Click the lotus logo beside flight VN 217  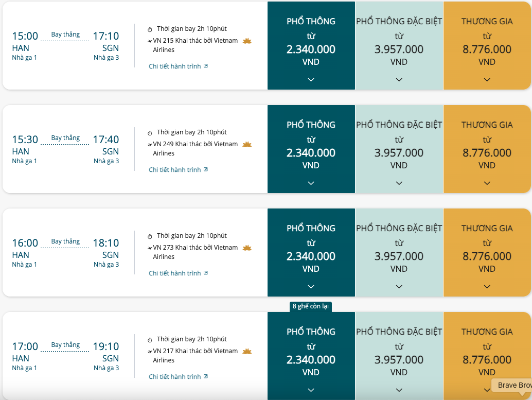[x=247, y=352]
